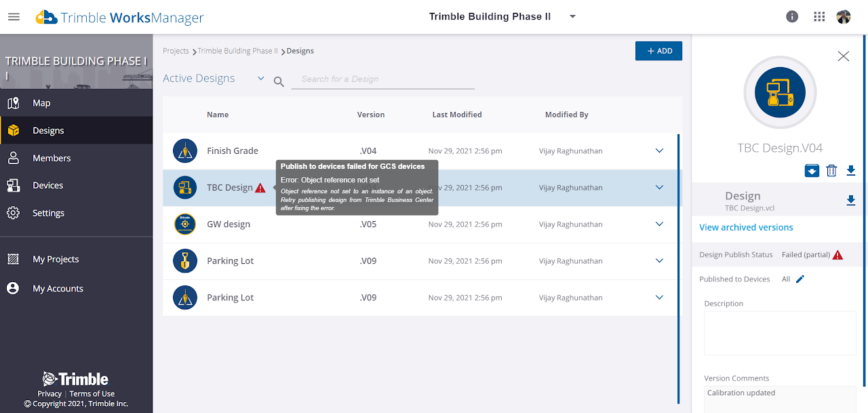Click the Finish Grade design icon
This screenshot has height=413, width=868.
[x=185, y=151]
